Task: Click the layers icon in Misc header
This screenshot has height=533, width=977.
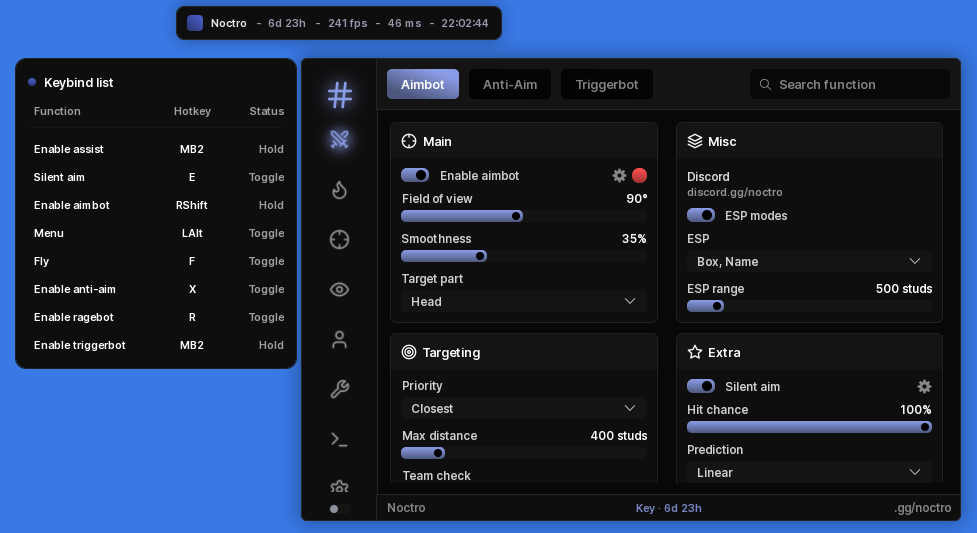Action: 695,142
